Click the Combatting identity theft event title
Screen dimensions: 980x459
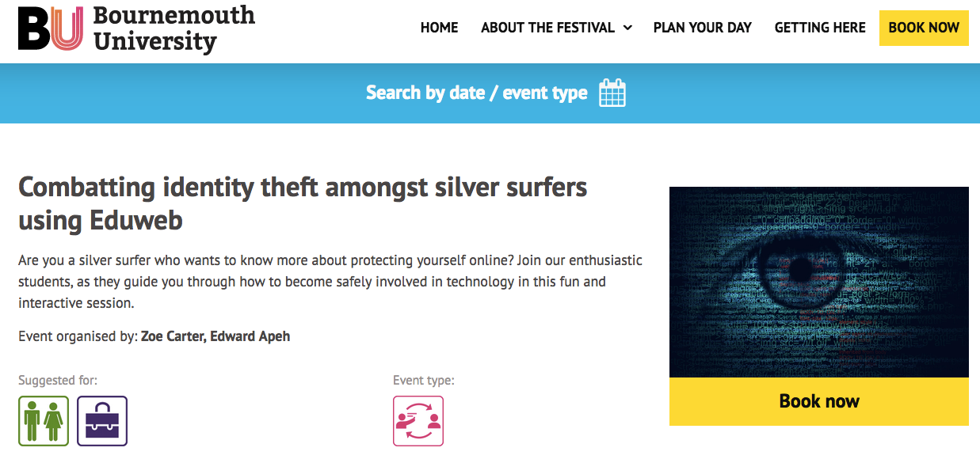pyautogui.click(x=303, y=203)
